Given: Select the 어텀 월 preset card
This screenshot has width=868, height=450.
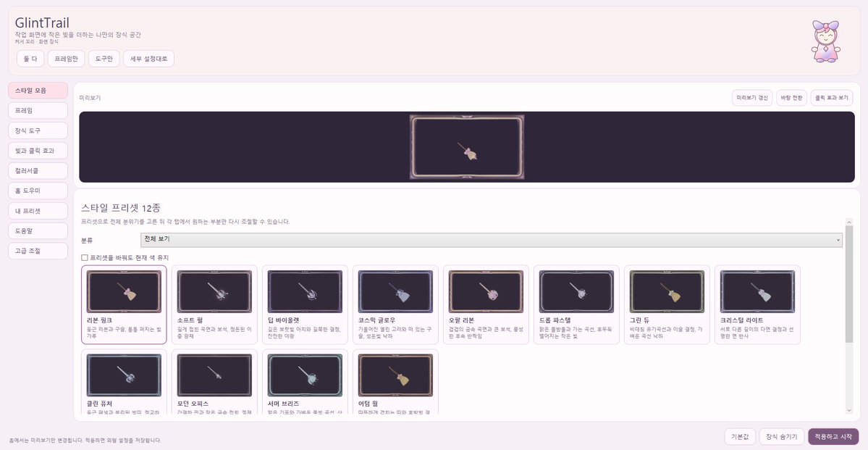Looking at the screenshot, I should 395,382.
